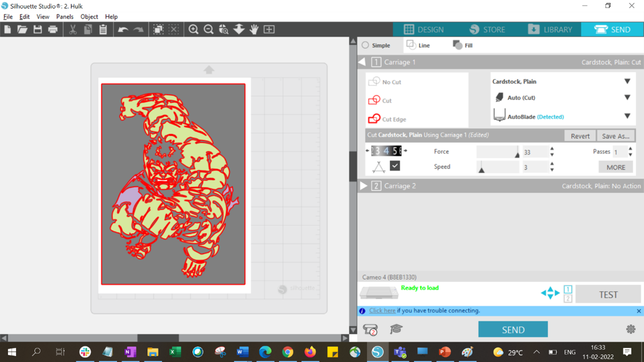Click the Print toolbar icon
The image size is (644, 362).
click(x=53, y=29)
